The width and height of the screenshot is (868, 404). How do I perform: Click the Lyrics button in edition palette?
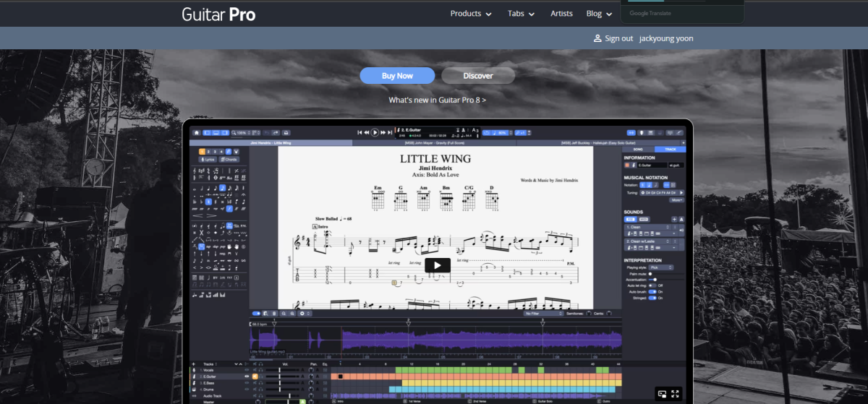(208, 159)
